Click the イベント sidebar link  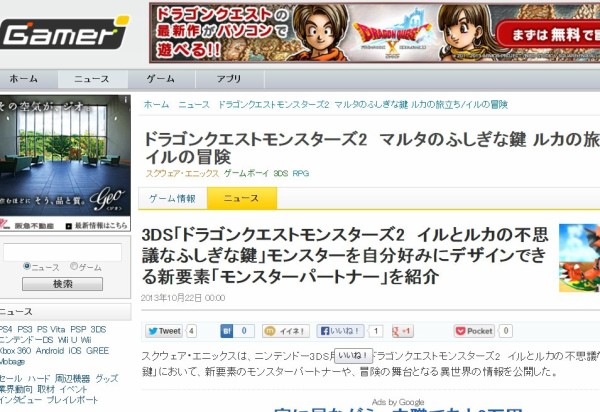click(73, 389)
